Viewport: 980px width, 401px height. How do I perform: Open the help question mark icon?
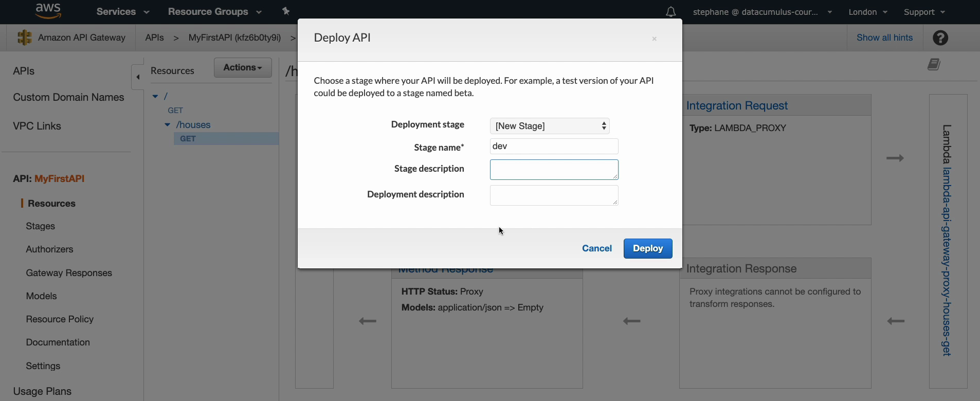tap(940, 38)
